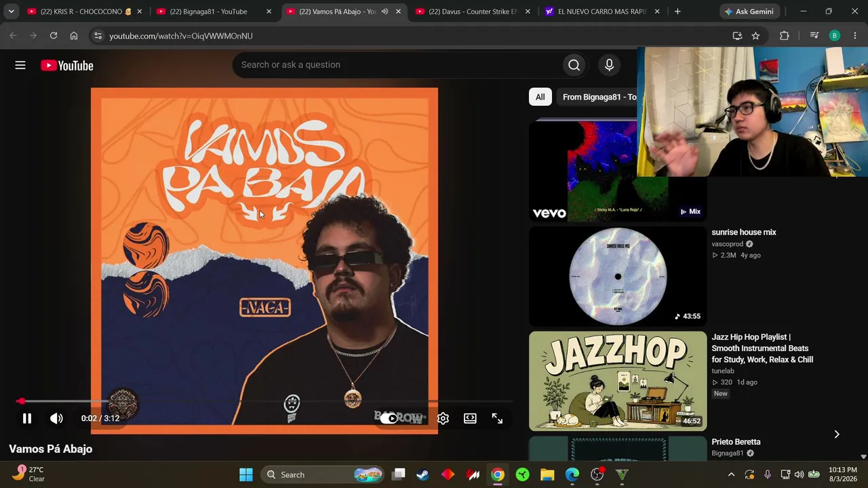Image resolution: width=868 pixels, height=488 pixels.
Task: Open the Chrome profile avatar B
Action: 835,36
